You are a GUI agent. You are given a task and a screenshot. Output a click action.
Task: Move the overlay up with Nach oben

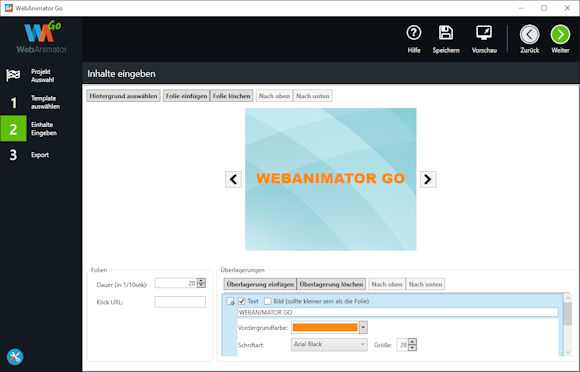387,284
